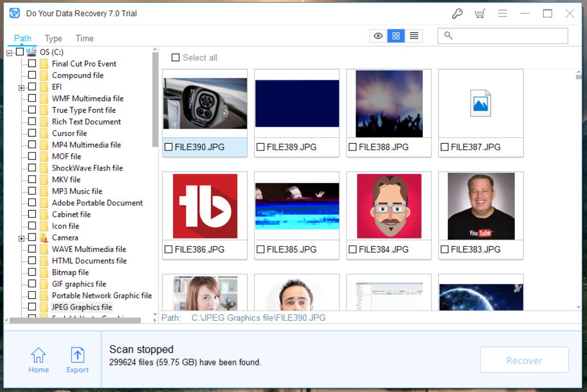The width and height of the screenshot is (587, 392).
Task: Click inside the search box
Action: click(502, 36)
